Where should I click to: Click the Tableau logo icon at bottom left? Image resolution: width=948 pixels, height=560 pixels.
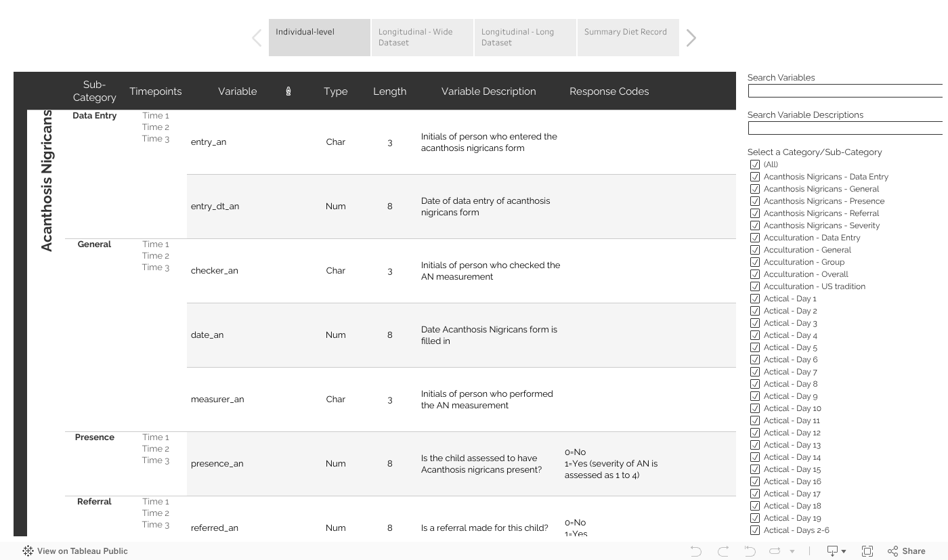tap(28, 551)
